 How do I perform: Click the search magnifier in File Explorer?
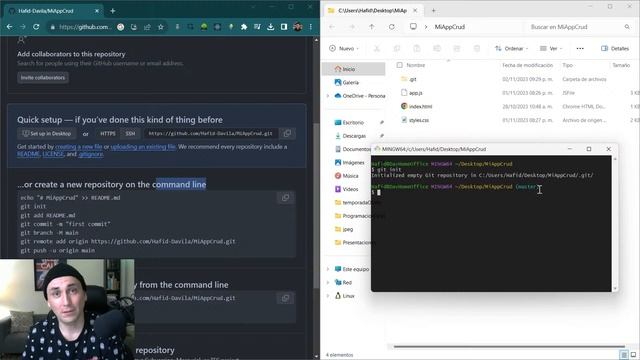(627, 27)
